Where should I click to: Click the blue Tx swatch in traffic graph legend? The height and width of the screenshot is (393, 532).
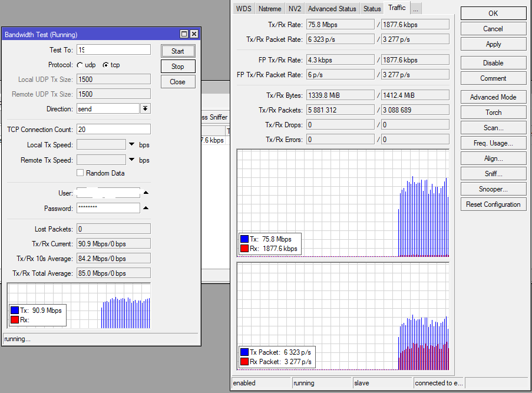244,239
